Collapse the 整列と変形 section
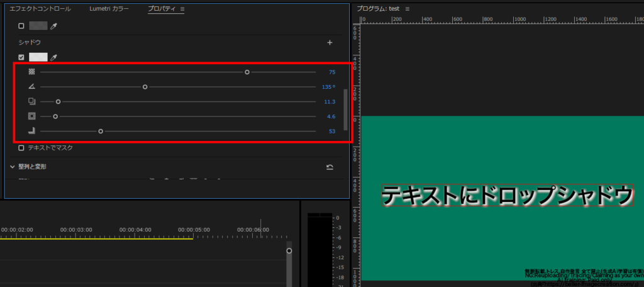This screenshot has height=287, width=644. (13, 167)
